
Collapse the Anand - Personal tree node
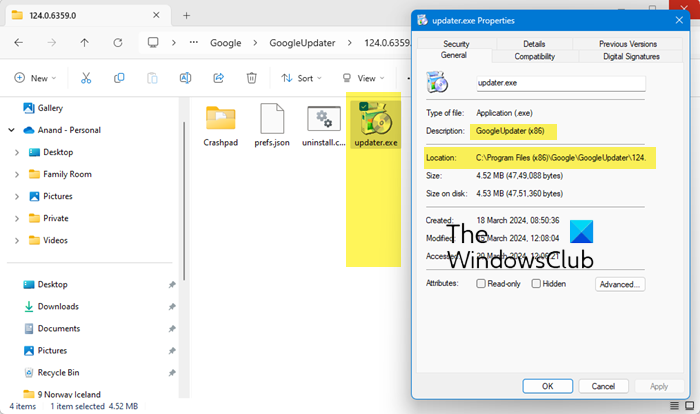[x=12, y=130]
